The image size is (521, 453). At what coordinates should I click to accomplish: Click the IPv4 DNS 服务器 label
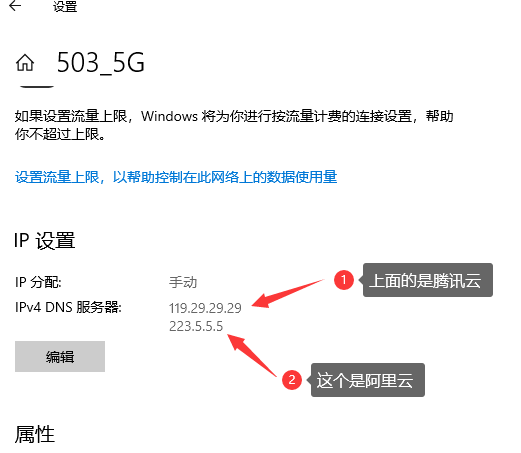click(x=68, y=307)
